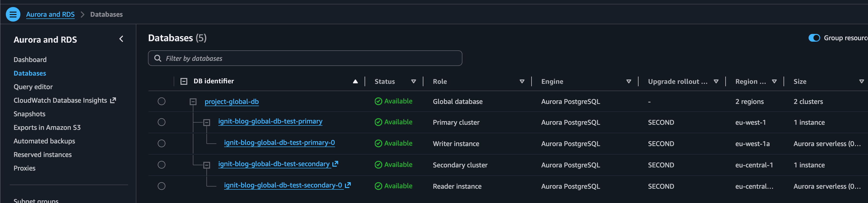Screen dimensions: 868x203
Task: Open the ignit-blog-global-db-test-primary link
Action: point(270,121)
